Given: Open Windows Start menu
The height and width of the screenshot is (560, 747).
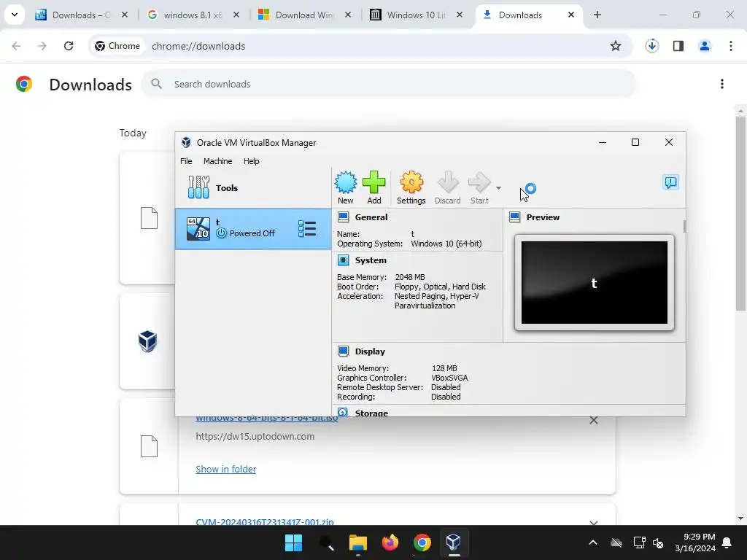Looking at the screenshot, I should pos(293,542).
